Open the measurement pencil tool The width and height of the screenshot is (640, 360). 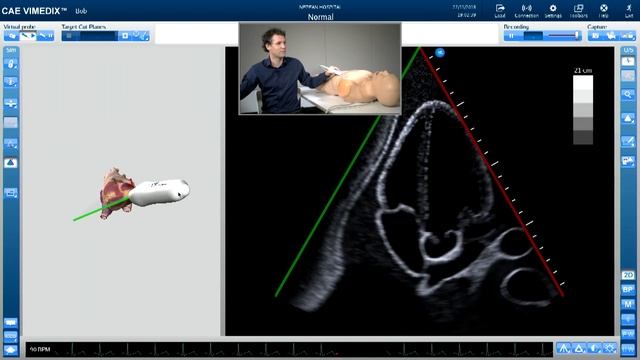click(628, 142)
